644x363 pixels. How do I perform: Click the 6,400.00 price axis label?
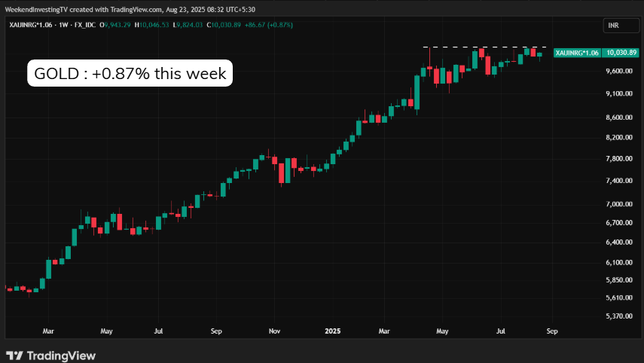(619, 243)
